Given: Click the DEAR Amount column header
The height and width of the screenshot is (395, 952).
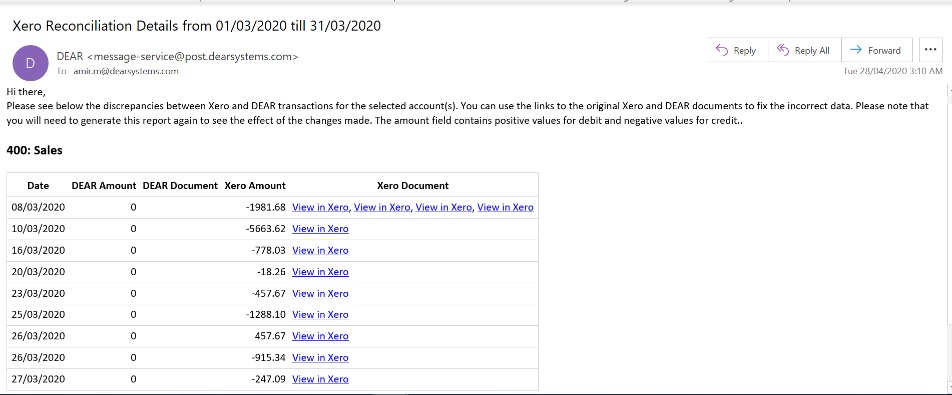Looking at the screenshot, I should point(104,186).
